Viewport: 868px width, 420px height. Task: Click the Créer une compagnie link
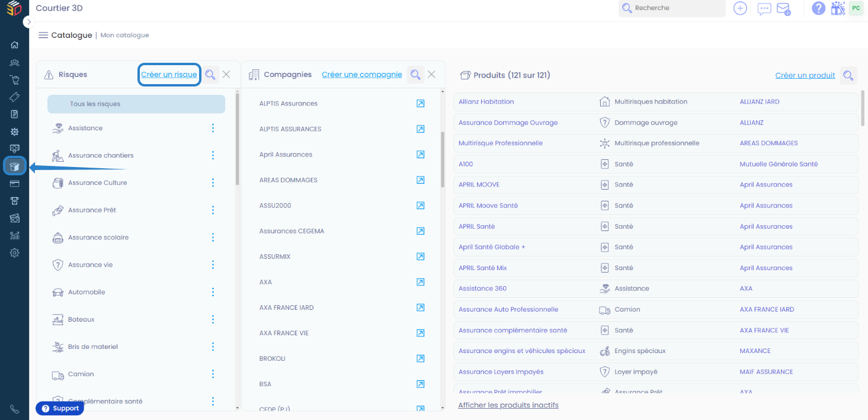point(362,75)
